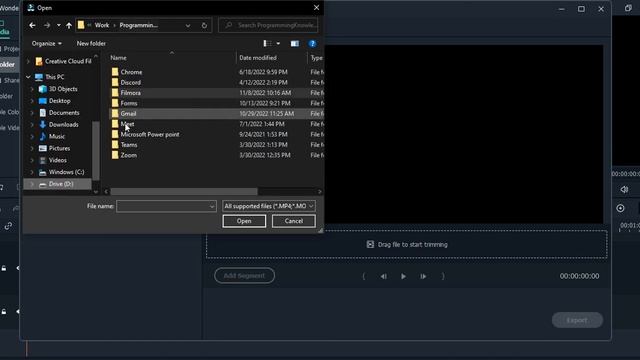Image resolution: width=640 pixels, height=360 pixels.
Task: Collapse the This PC tree node
Action: (x=28, y=77)
